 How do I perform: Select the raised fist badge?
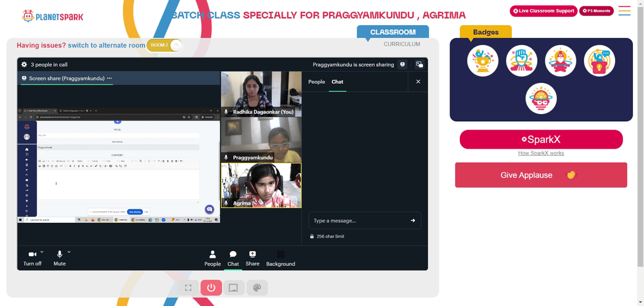(x=522, y=61)
